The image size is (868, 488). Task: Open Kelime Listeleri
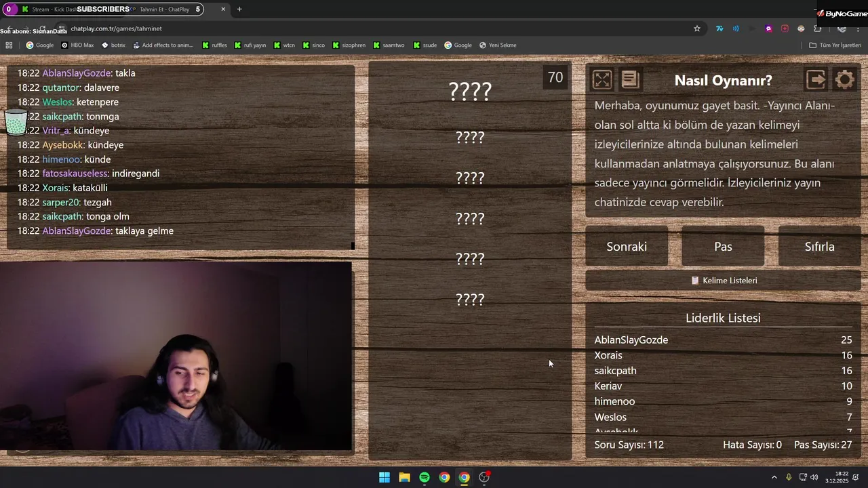(x=723, y=281)
